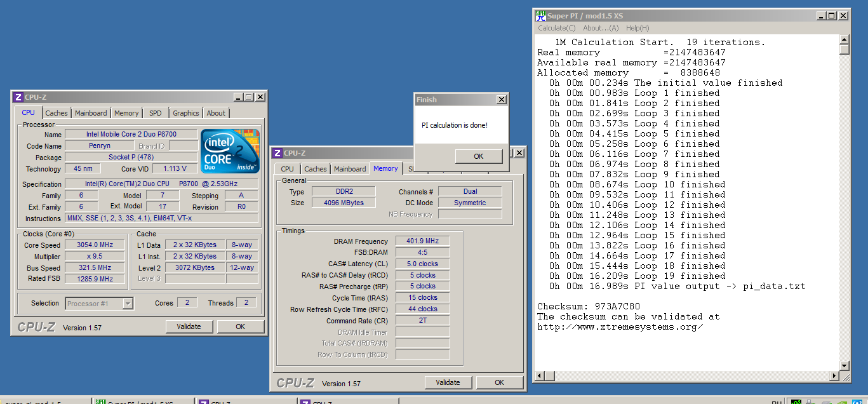The image size is (868, 404).
Task: Switch to Caches tab in CPU-Z CPU window
Action: tap(57, 113)
